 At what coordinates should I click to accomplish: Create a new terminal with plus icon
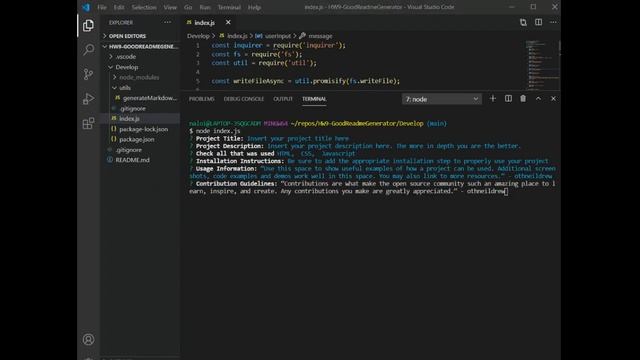pos(493,99)
